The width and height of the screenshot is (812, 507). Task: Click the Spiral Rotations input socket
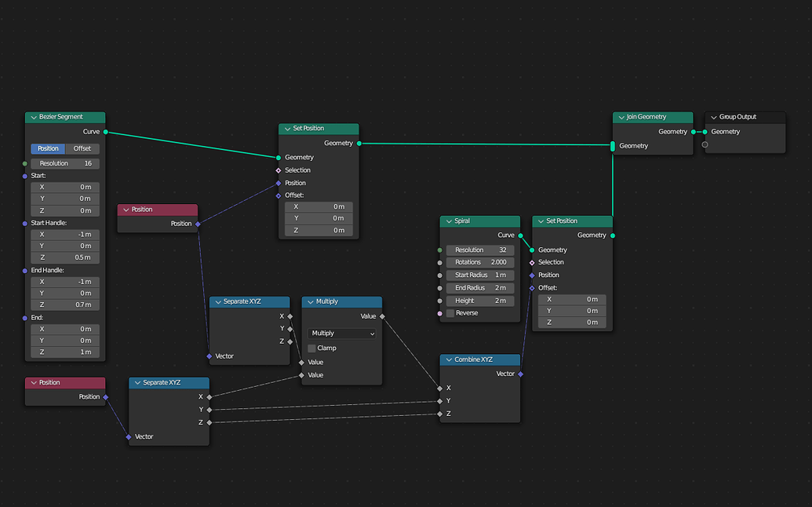coord(439,263)
